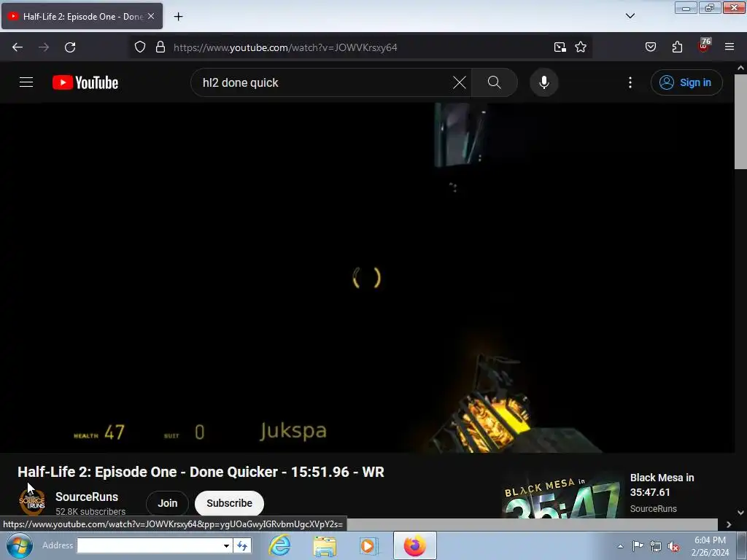Click the grayed-out forward arrow
The width and height of the screenshot is (747, 560).
click(x=44, y=47)
